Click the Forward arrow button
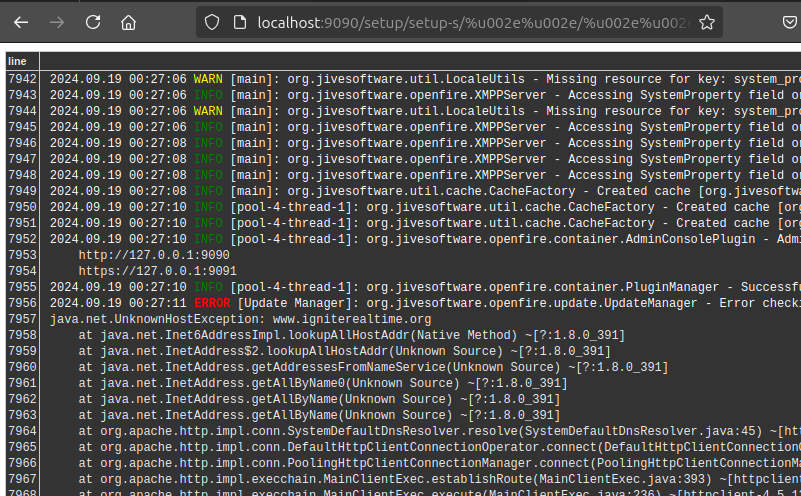The image size is (801, 496). click(x=57, y=22)
